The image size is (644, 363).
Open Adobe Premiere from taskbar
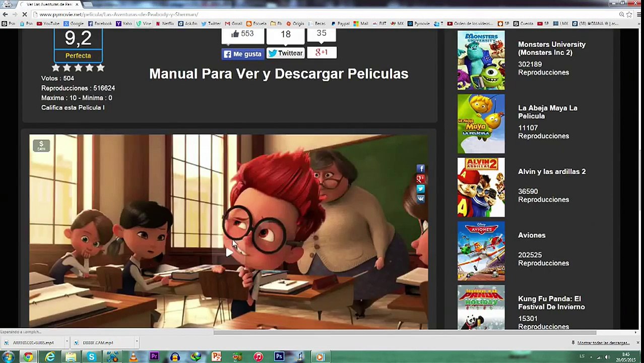click(154, 357)
